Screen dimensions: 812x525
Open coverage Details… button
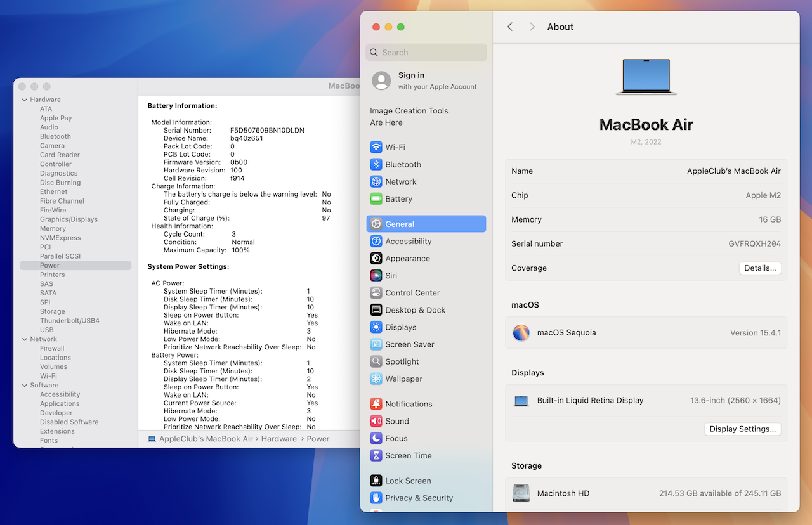[x=760, y=268]
